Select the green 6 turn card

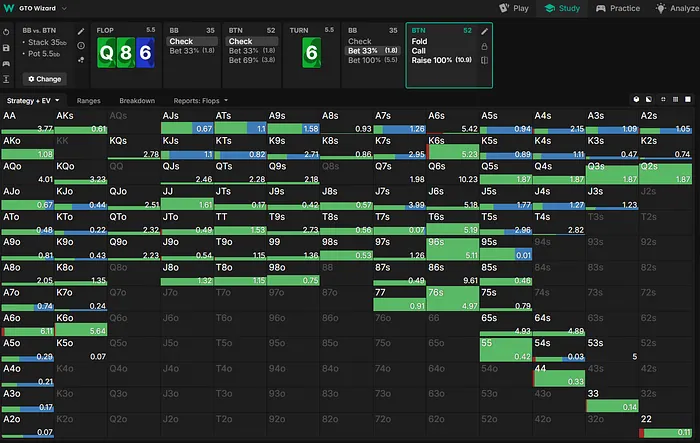click(312, 53)
